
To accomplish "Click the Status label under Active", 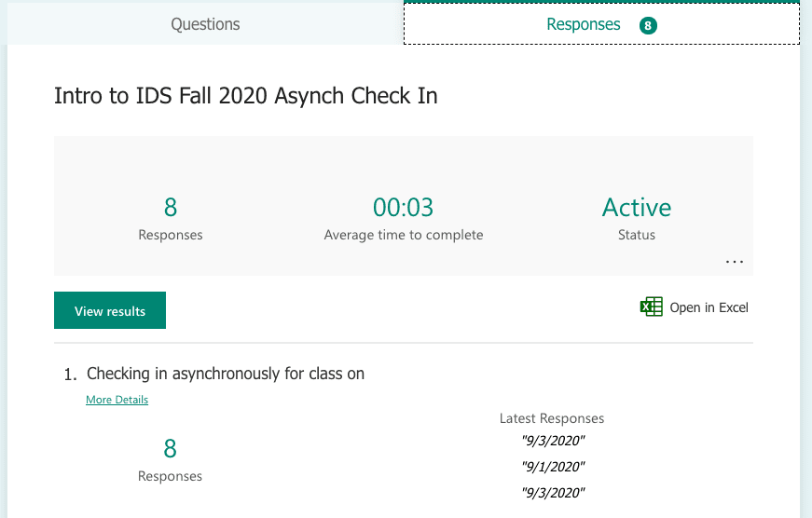I will coord(637,235).
